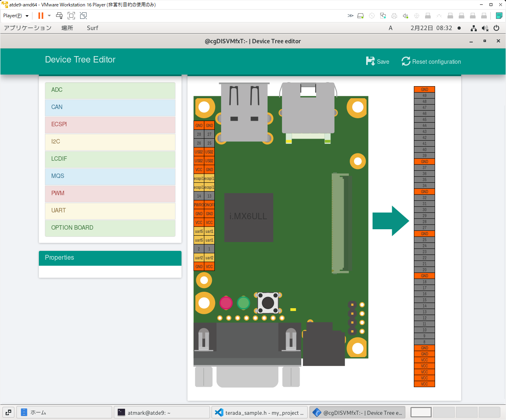Toggle the input method indicator 'A'

click(x=390, y=28)
